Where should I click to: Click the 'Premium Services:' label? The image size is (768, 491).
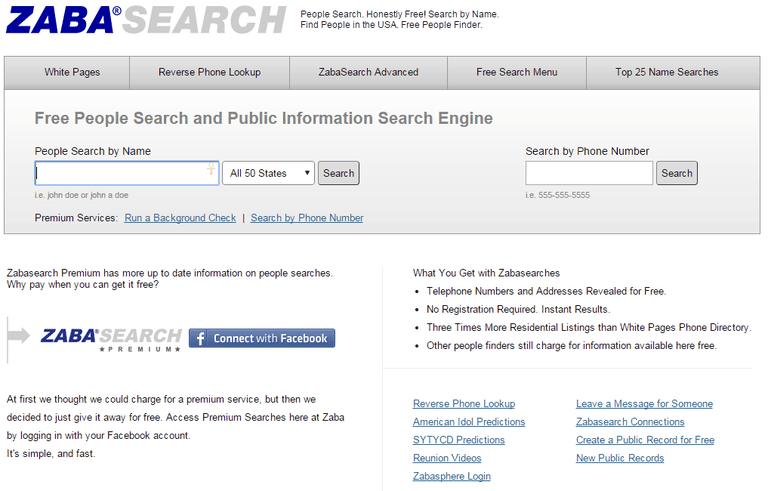[76, 218]
